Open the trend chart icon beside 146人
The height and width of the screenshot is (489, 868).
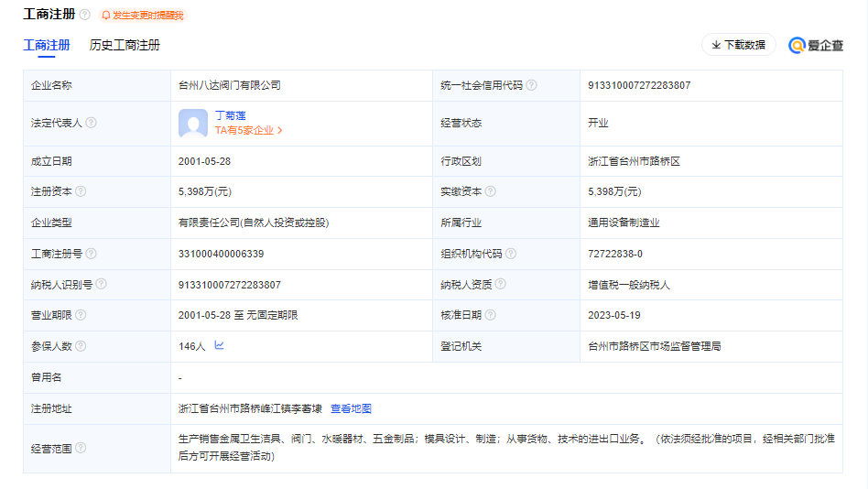[219, 346]
